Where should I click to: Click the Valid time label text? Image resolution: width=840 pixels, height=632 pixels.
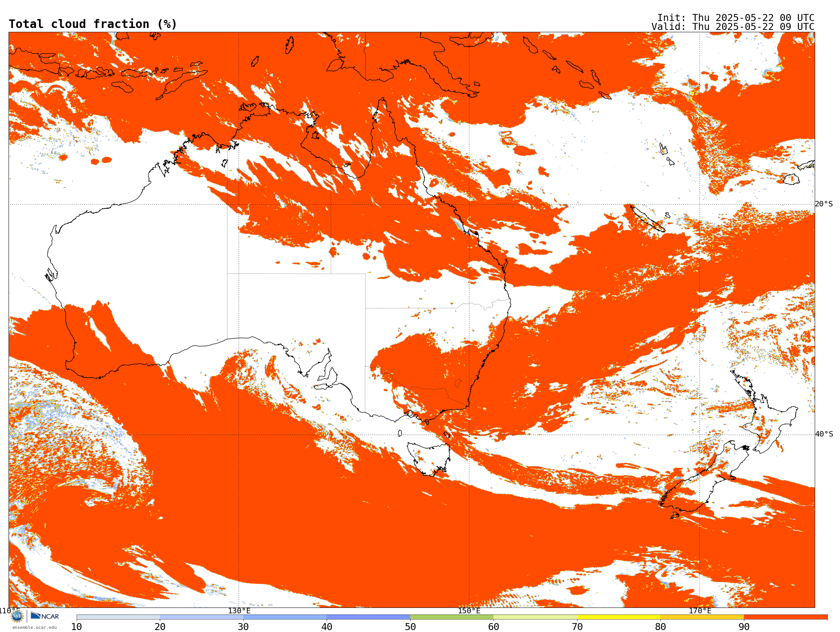click(733, 27)
